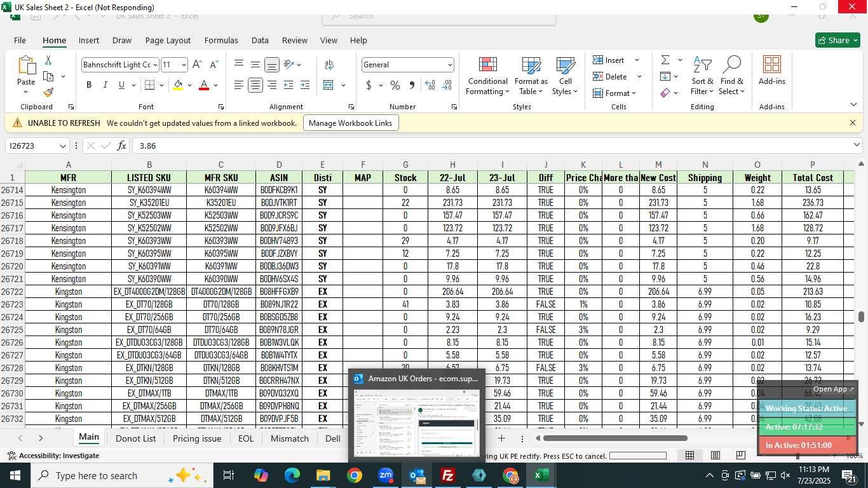Click Manage Workbook Links button
Screen dimensions: 868x488
(x=351, y=123)
